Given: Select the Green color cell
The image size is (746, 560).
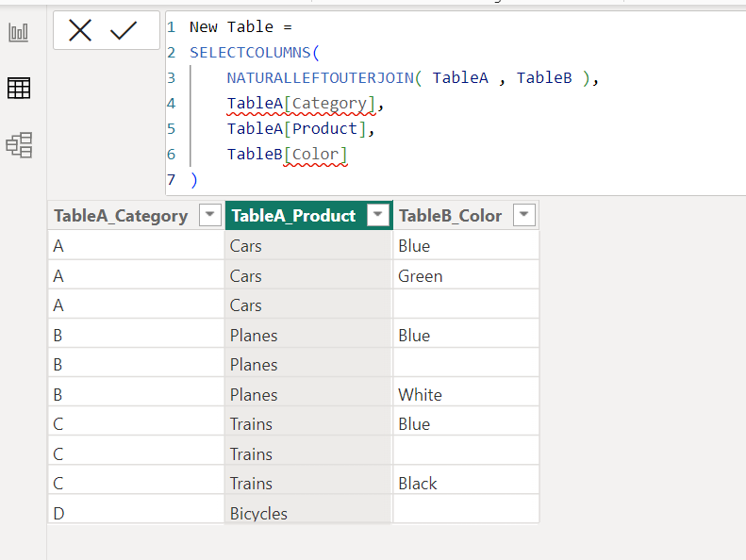Looking at the screenshot, I should tap(466, 276).
